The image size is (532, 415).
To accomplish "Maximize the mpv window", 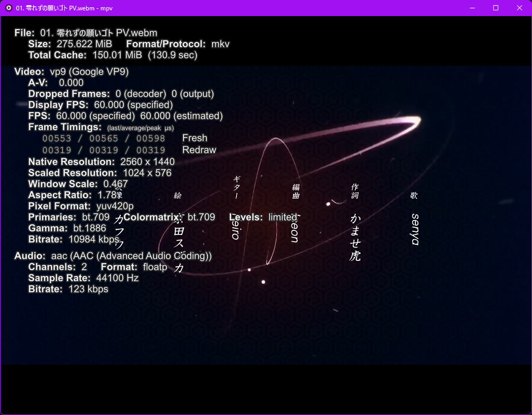I will tap(496, 8).
